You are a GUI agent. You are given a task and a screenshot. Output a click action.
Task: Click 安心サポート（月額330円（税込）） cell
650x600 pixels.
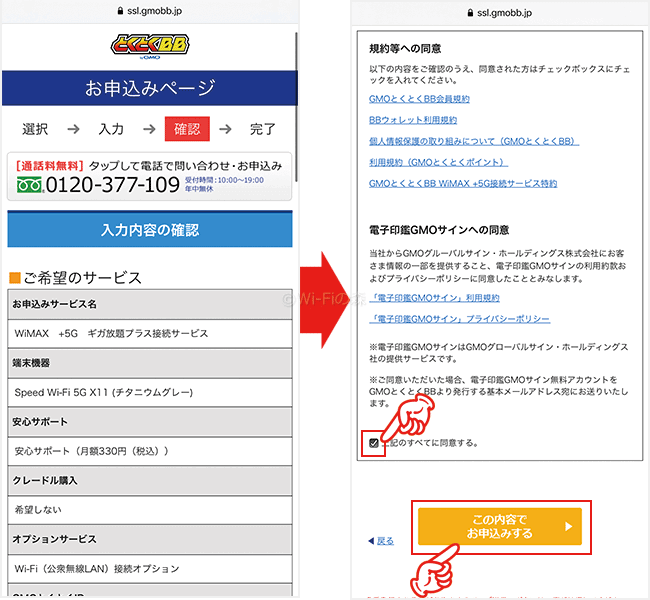[x=150, y=451]
